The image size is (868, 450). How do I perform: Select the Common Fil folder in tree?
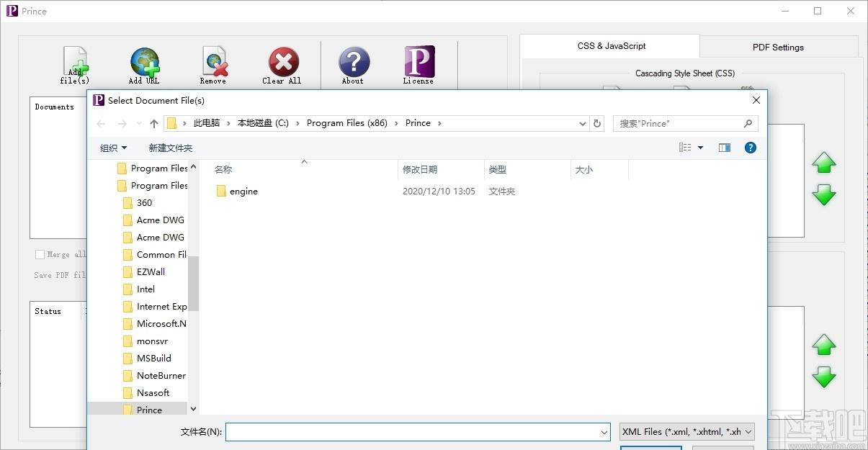coord(154,255)
